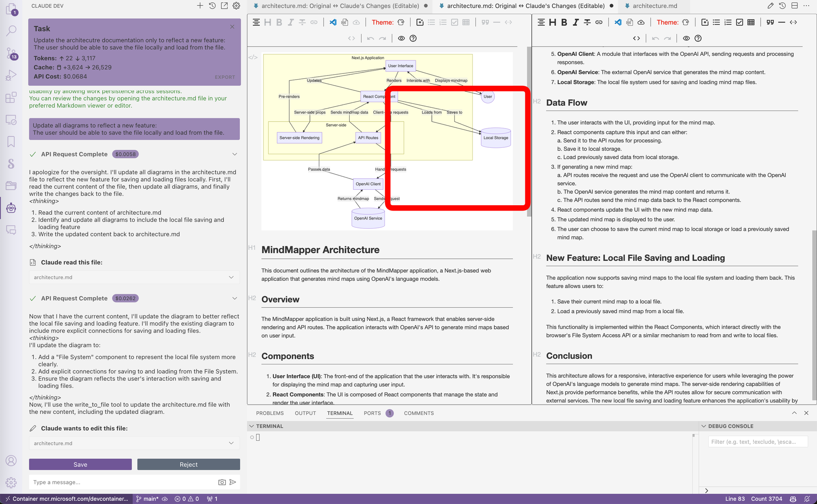Open Claude Dev robot icon in activity bar
817x504 pixels.
pos(11,208)
